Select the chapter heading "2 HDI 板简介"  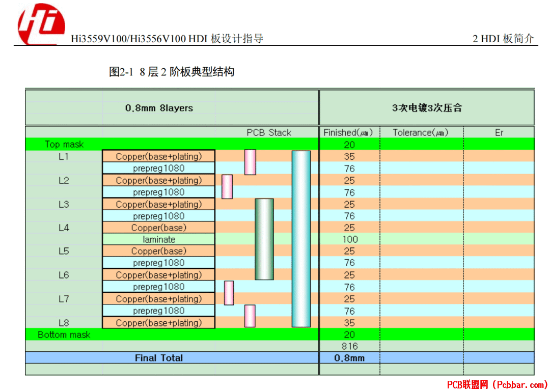coord(503,39)
